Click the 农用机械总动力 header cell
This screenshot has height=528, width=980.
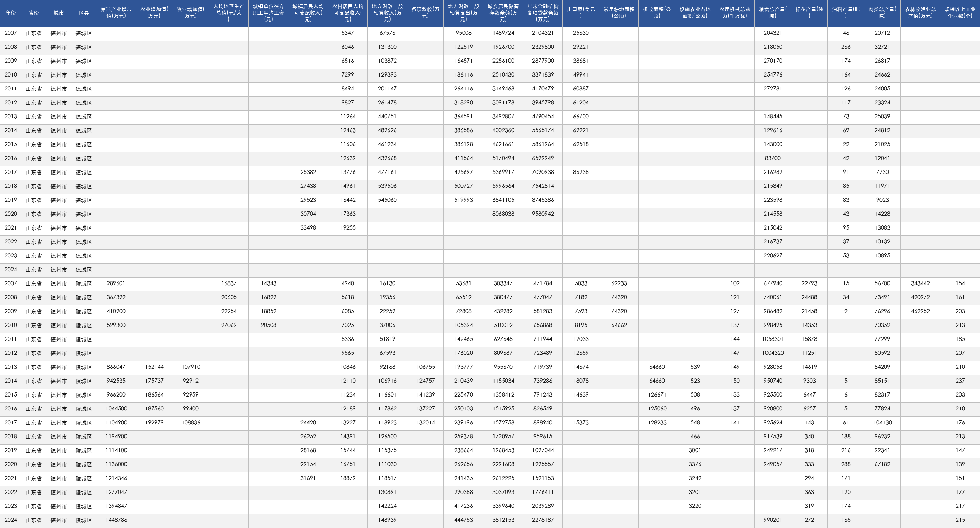coord(734,13)
